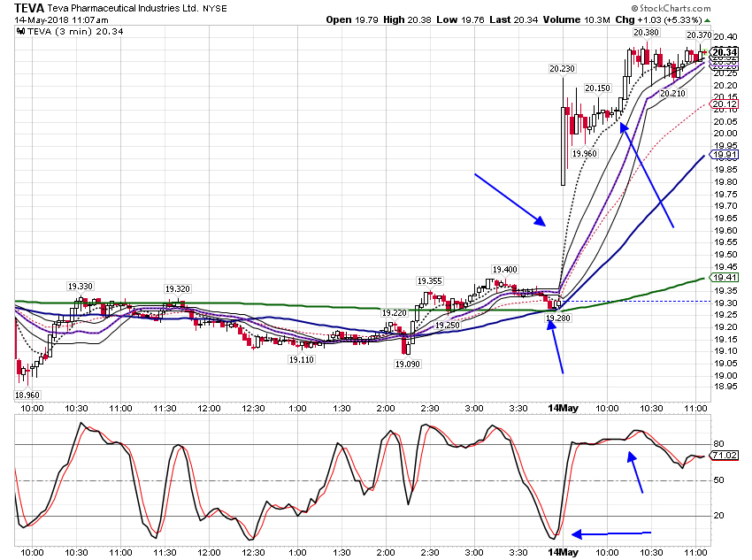Click the 20.380 session-high price callout

(647, 32)
